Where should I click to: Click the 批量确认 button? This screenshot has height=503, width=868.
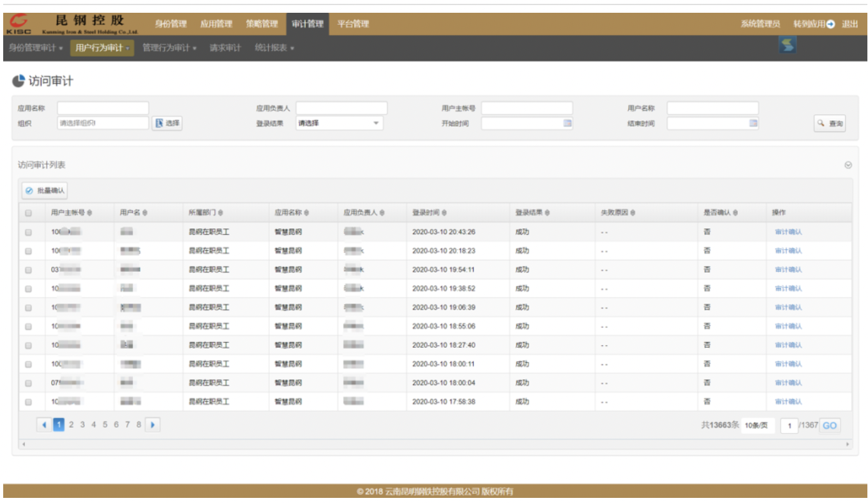pos(45,190)
